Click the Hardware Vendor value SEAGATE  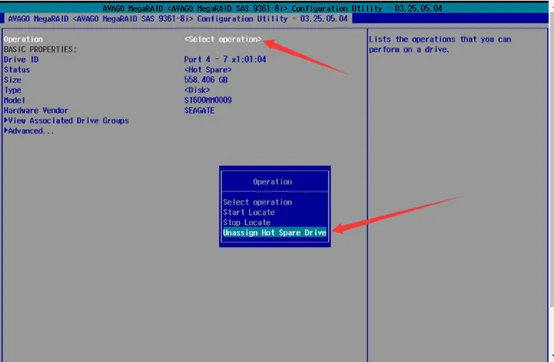click(x=199, y=111)
